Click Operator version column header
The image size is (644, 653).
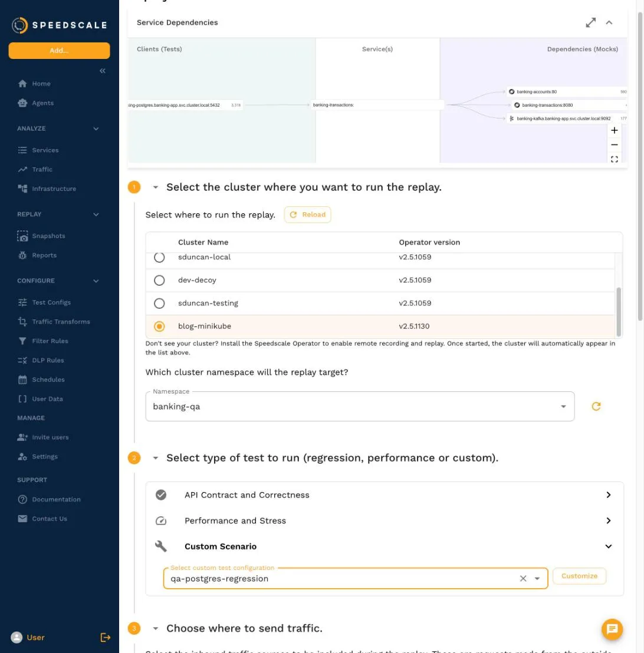429,242
